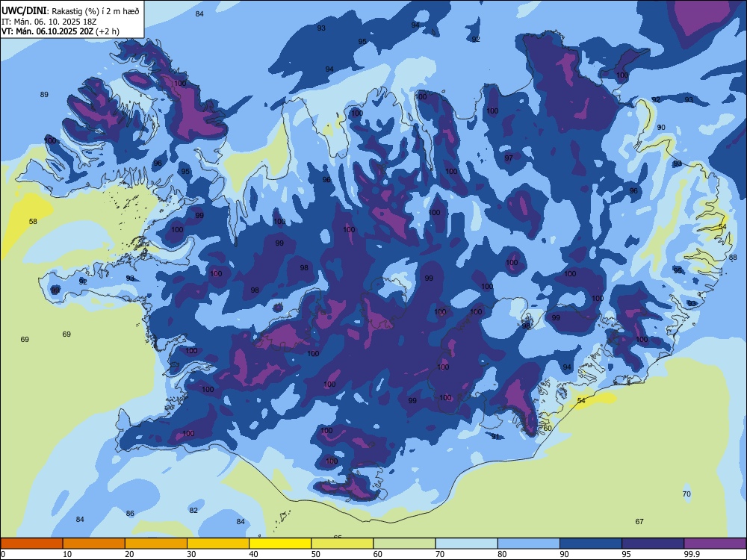747x560 pixels.
Task: Click the '86' humidity value on the map
Action: [x=130, y=514]
